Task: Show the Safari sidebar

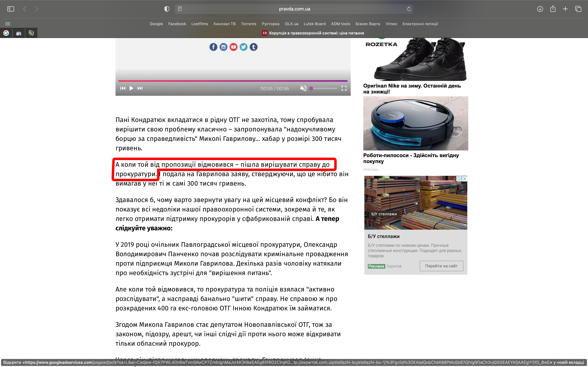Action: point(11,9)
